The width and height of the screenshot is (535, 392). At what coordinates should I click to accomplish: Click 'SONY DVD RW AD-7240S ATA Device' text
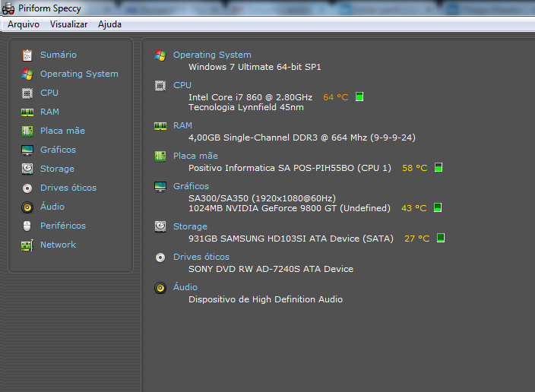[271, 269]
